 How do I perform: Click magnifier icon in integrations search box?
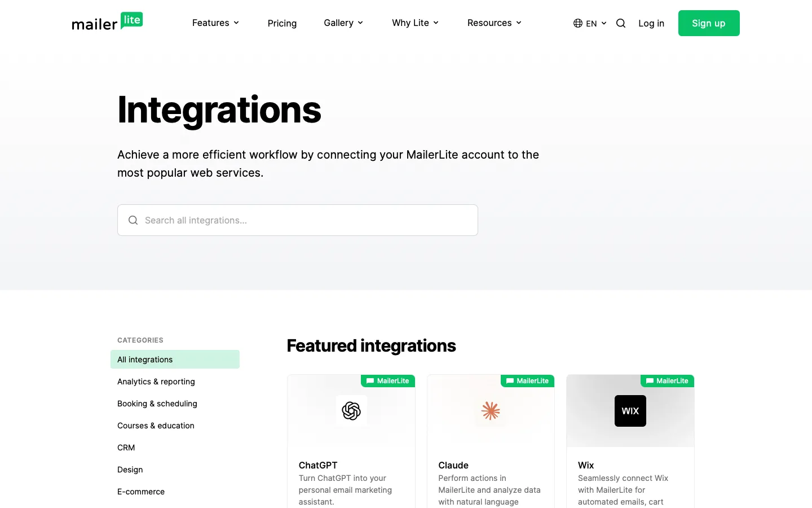pyautogui.click(x=133, y=220)
